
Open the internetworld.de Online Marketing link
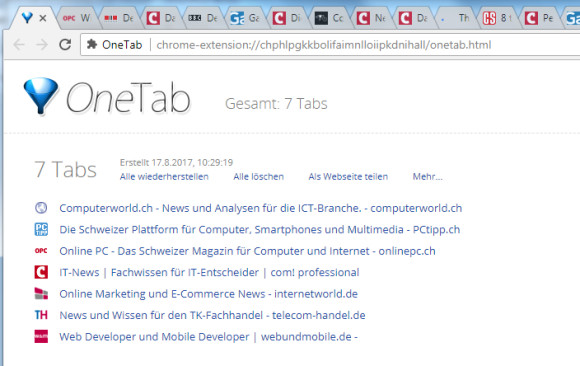point(209,294)
